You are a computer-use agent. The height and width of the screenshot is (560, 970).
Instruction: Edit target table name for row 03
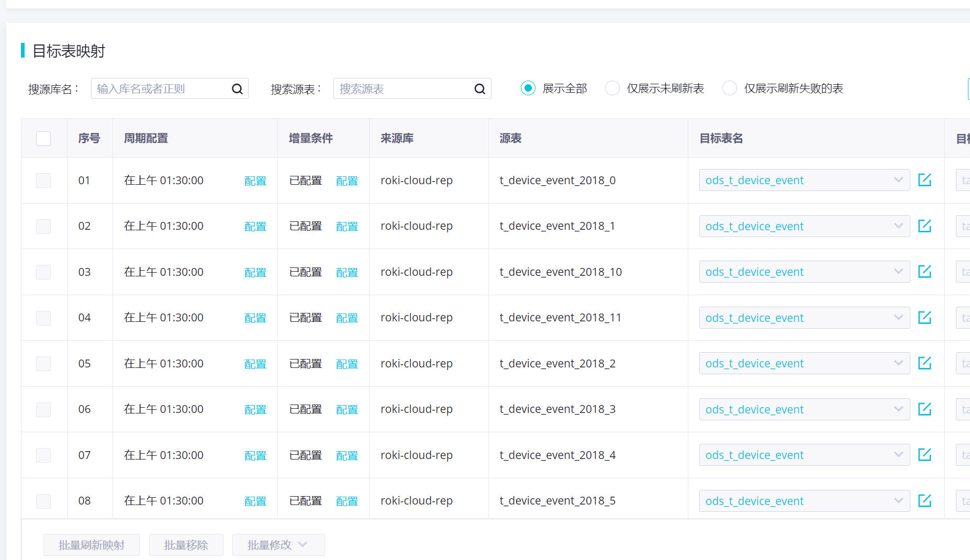click(x=925, y=272)
